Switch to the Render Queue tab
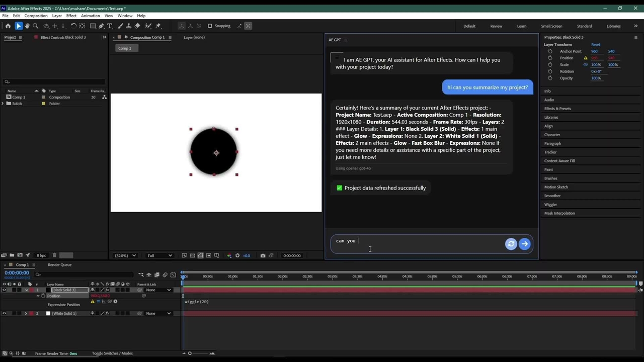Image resolution: width=644 pixels, height=362 pixels. point(59,265)
